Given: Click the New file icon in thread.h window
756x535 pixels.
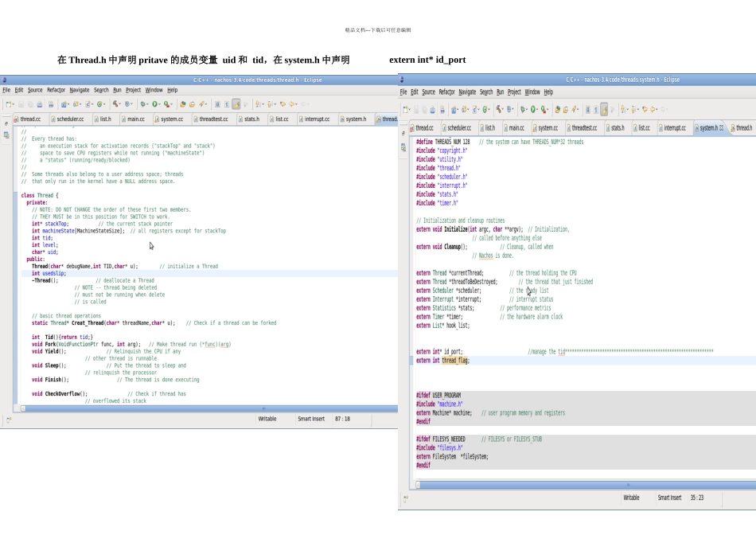Looking at the screenshot, I should (9, 103).
